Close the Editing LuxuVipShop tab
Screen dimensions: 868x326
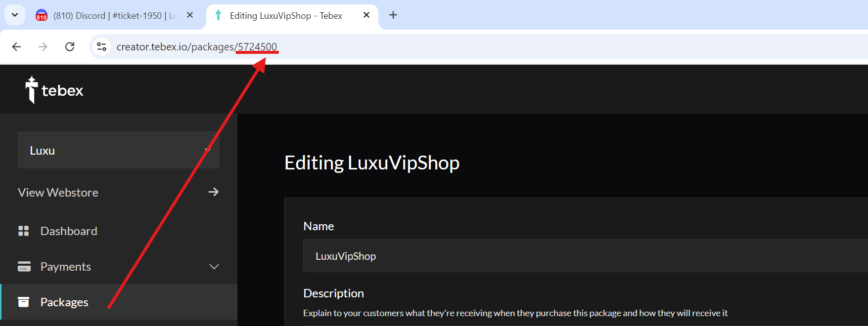click(x=366, y=15)
